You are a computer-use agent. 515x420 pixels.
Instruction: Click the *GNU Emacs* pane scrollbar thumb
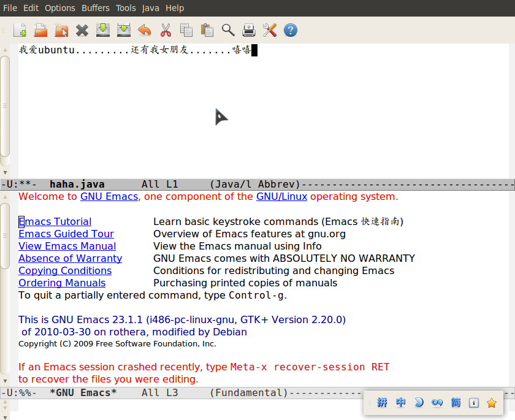pos(5,236)
